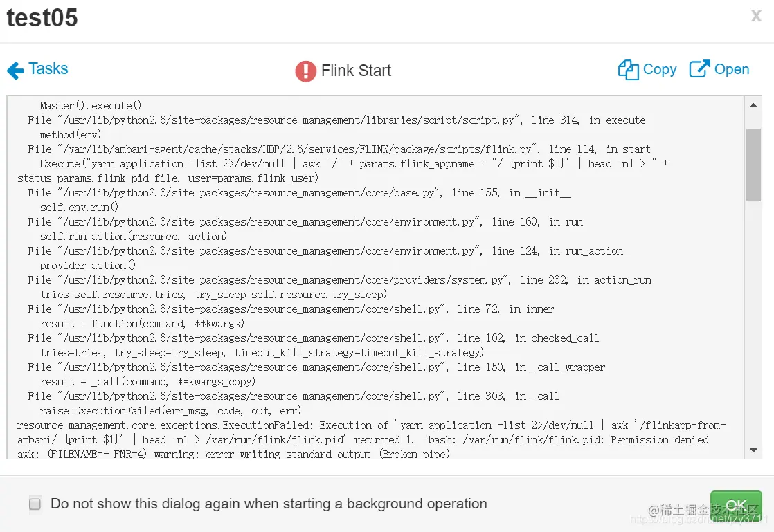Click 'raise ExecutionFailed(err_msg' log line
774x532 pixels.
[170, 411]
